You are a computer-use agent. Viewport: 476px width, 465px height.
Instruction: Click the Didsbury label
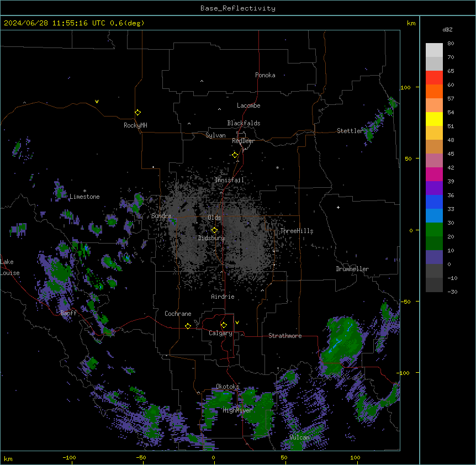pyautogui.click(x=211, y=238)
